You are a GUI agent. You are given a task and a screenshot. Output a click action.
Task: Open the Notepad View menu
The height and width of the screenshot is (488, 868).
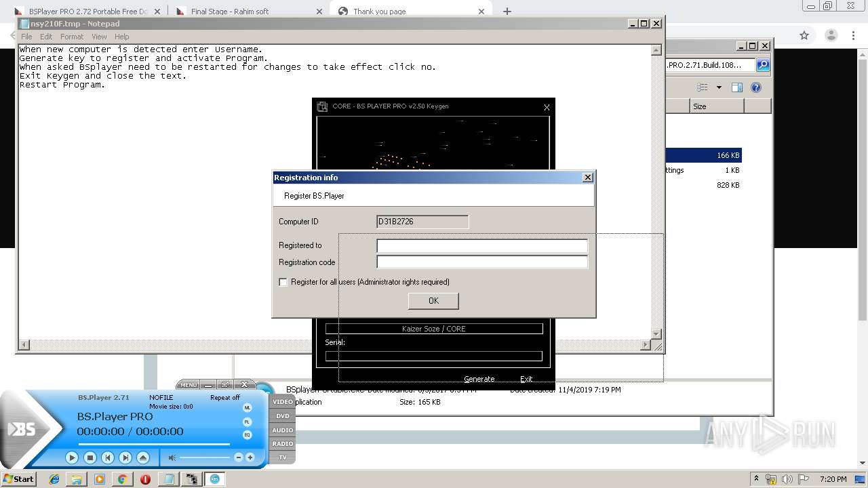pyautogui.click(x=99, y=37)
